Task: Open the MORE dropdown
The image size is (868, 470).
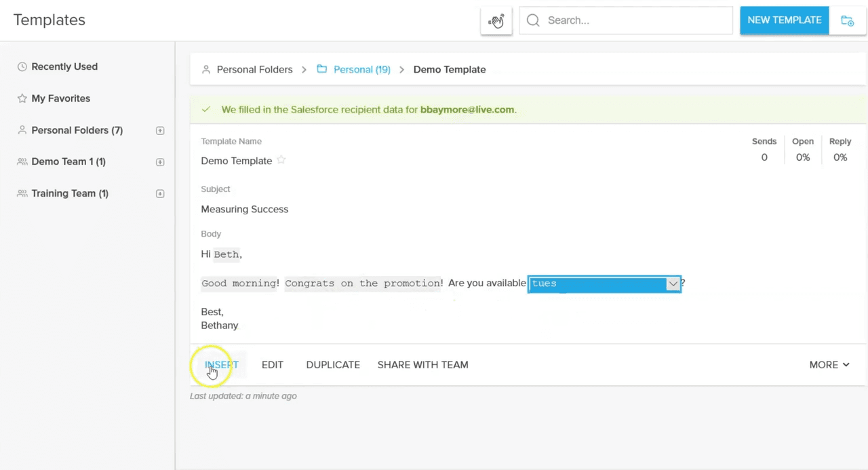Action: click(x=829, y=364)
